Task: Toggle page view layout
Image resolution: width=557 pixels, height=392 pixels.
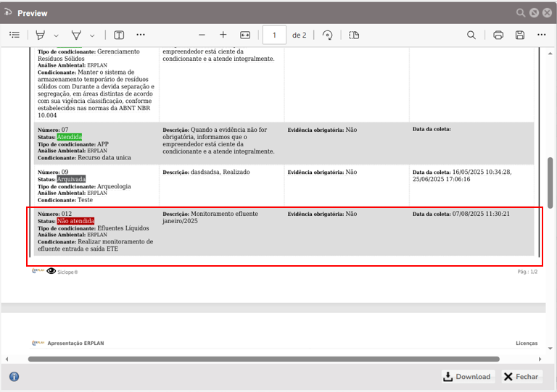Action: coord(354,35)
